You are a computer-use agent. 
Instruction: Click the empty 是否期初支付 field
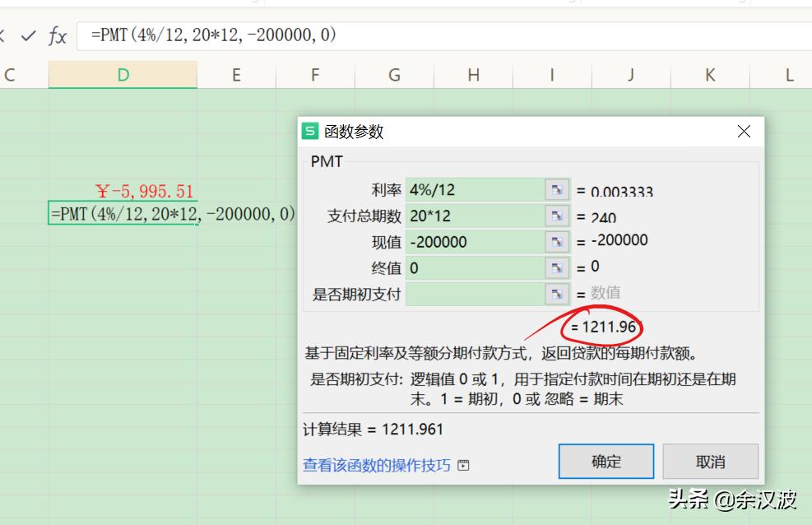pyautogui.click(x=477, y=293)
